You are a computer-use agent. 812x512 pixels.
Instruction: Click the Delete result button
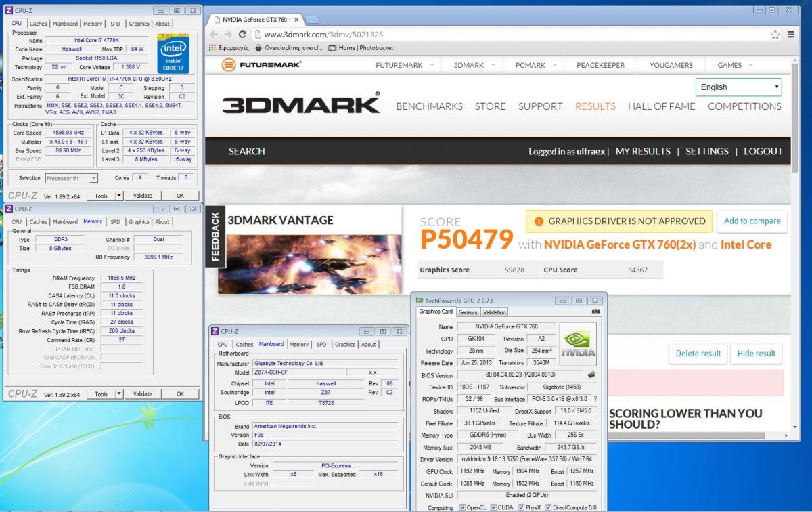pyautogui.click(x=698, y=354)
